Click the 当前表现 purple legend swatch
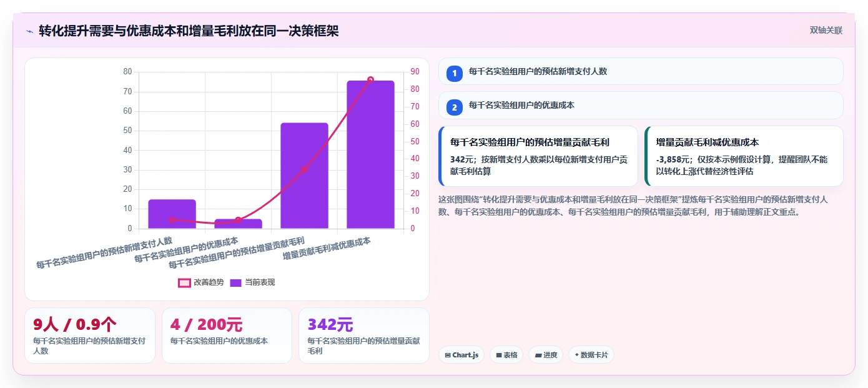 pos(236,282)
